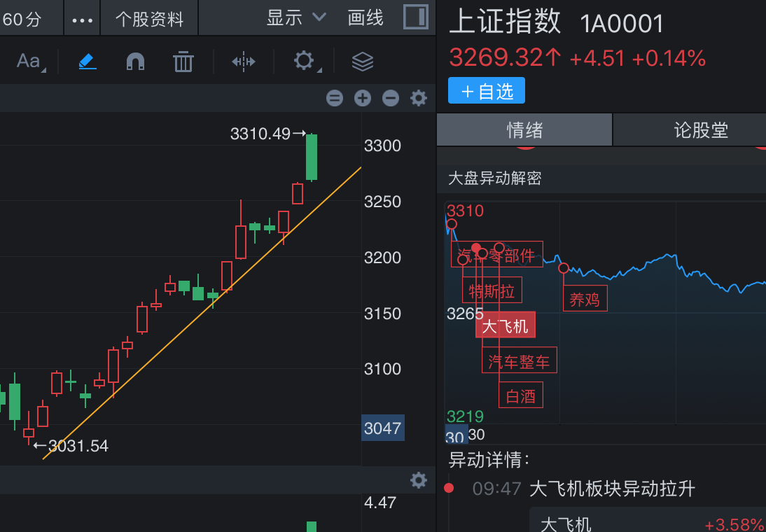Screen dimensions: 766x532
Task: Select the highlighted 大飞机 marker on intraday chart
Action: 506,325
